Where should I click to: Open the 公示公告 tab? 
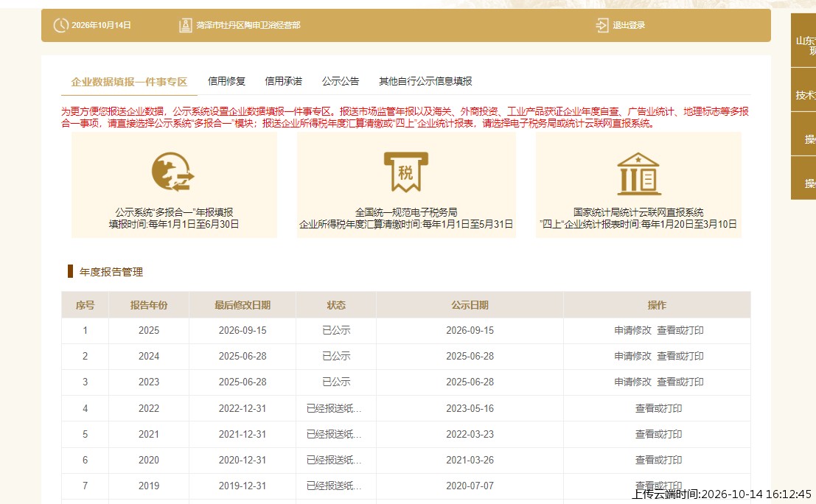341,81
